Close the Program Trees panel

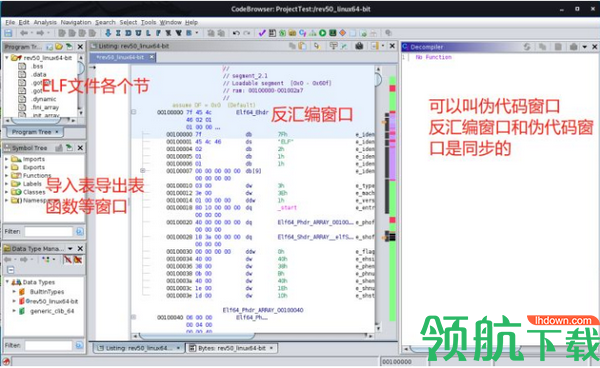(80, 47)
